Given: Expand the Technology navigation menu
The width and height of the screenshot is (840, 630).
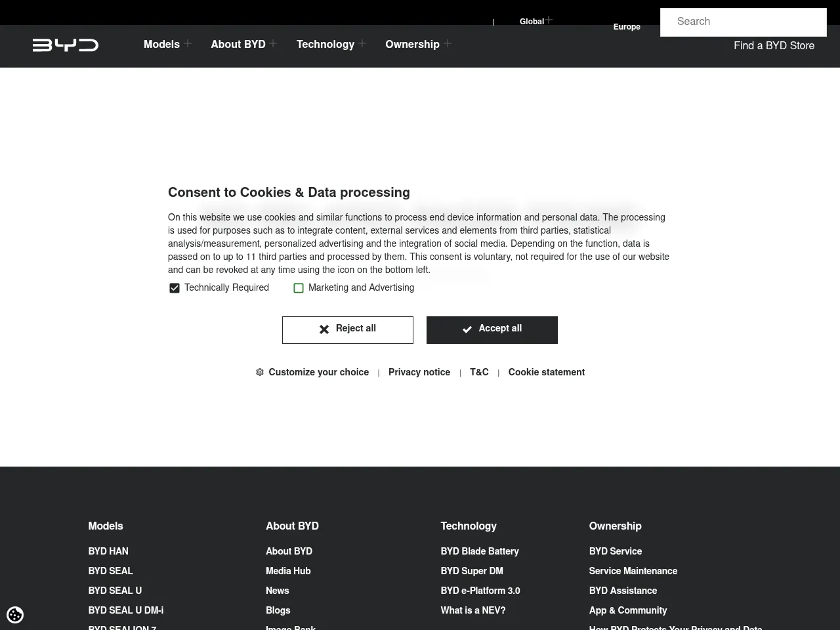Looking at the screenshot, I should coord(325,44).
